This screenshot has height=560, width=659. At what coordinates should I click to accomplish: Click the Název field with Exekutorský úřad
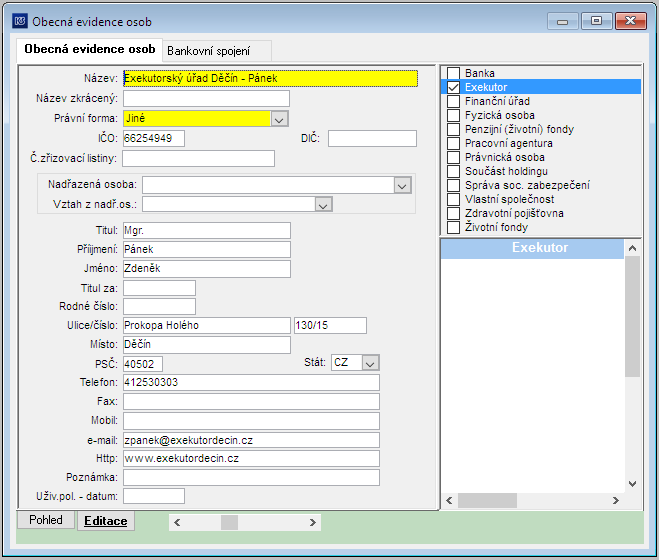coord(270,79)
